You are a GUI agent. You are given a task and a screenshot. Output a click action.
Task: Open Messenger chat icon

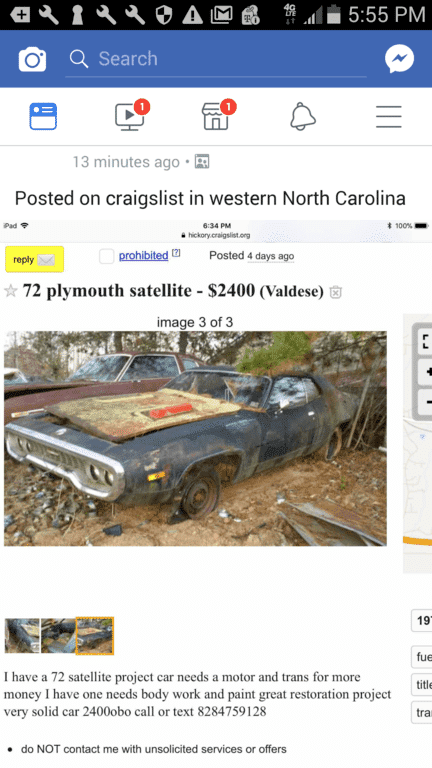[399, 59]
